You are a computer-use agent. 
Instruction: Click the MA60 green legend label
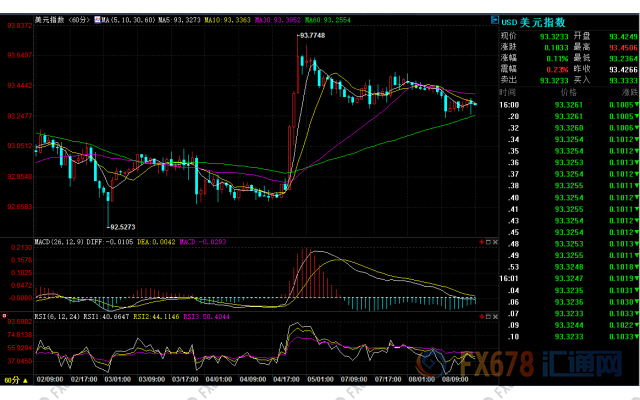(327, 20)
